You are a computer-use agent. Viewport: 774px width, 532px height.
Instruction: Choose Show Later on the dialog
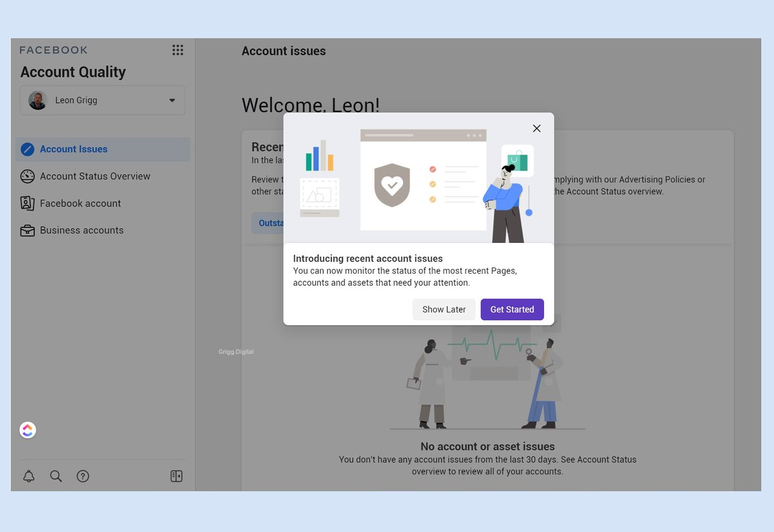pos(443,309)
